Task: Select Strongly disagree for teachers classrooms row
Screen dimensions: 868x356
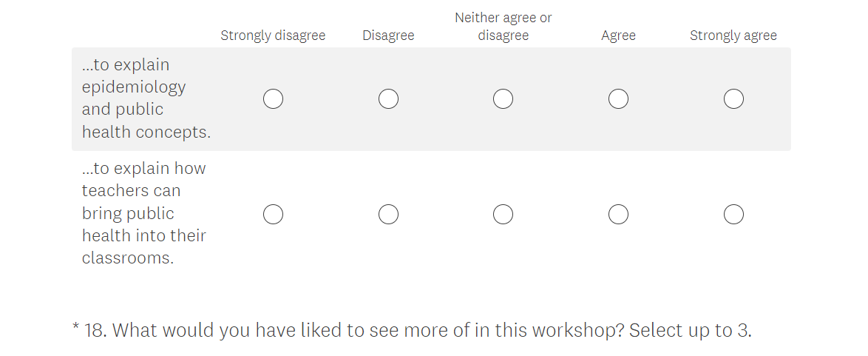Action: click(273, 215)
